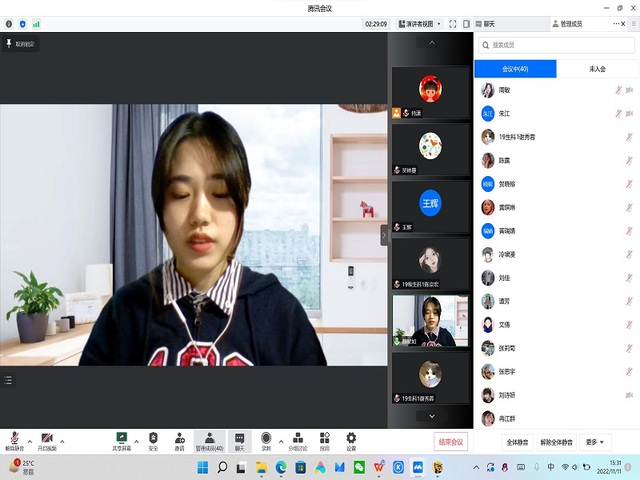Expand the 更多 dropdown in members panel
The width and height of the screenshot is (640, 480).
pyautogui.click(x=597, y=441)
